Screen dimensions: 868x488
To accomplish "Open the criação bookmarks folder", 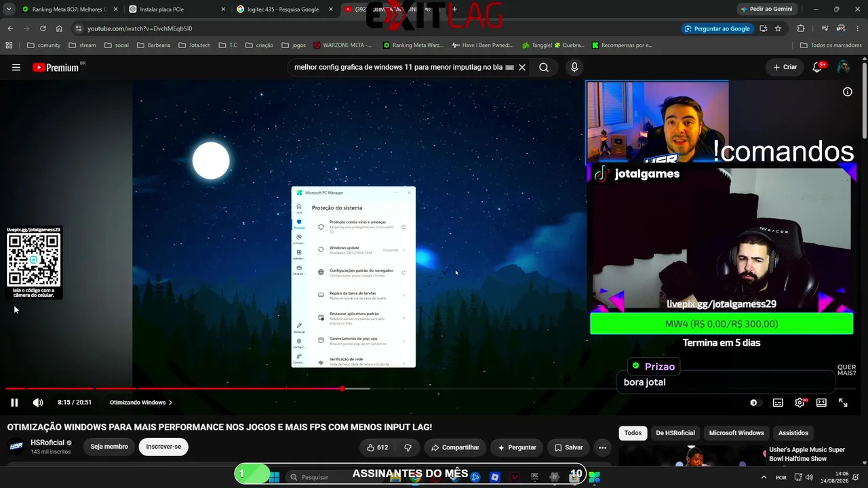I will click(260, 45).
